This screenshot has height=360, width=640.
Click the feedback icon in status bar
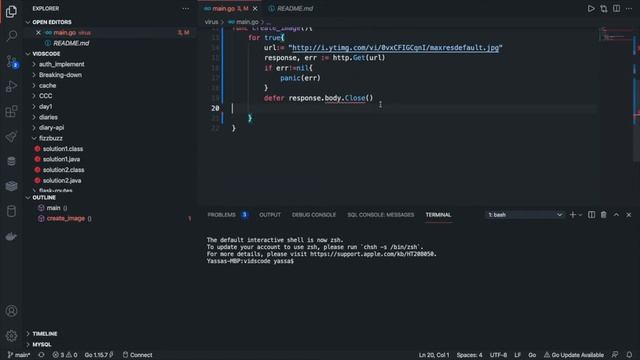pos(615,355)
